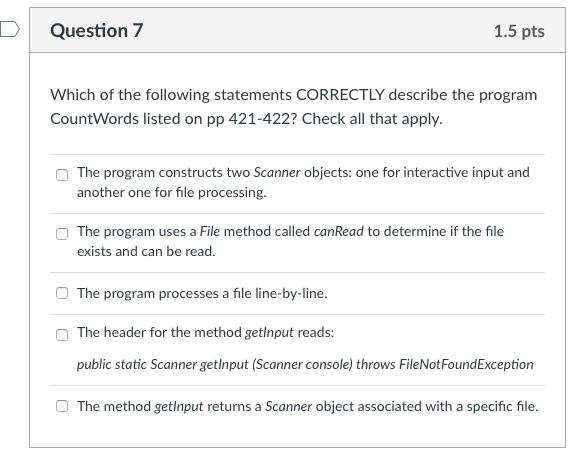The width and height of the screenshot is (576, 459).
Task: Click the italic word Scanner in first answer
Action: click(x=277, y=172)
